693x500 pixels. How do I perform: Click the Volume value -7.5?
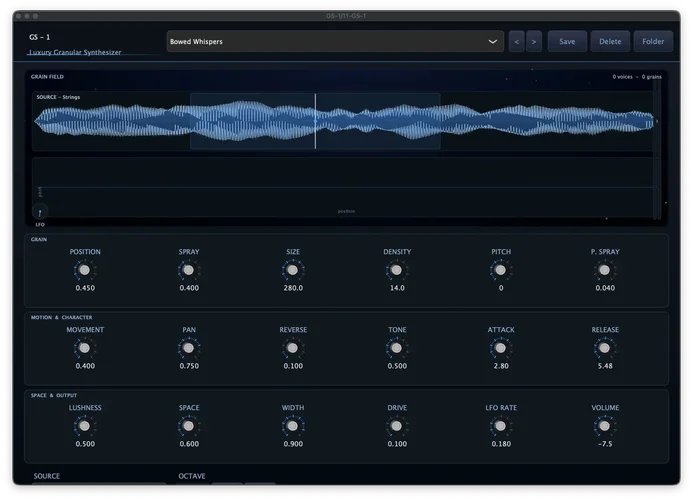pyautogui.click(x=605, y=444)
